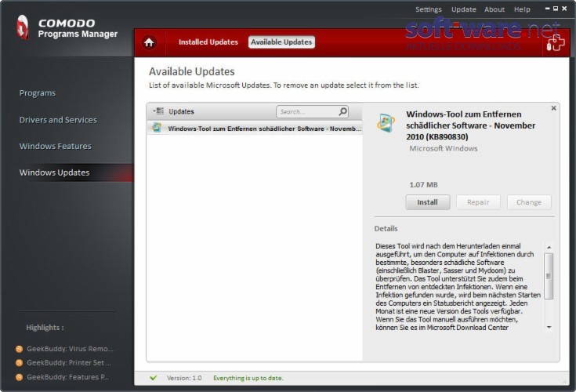Click the Updates list view icon
Screen dimensions: 576x392
160,111
